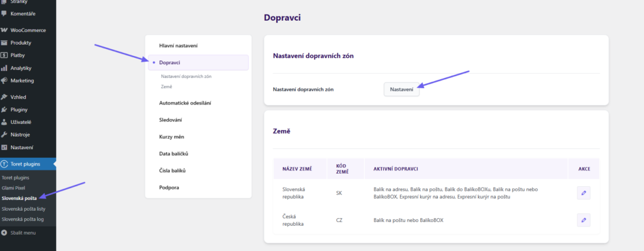The width and height of the screenshot is (644, 251).
Task: Click the Komentáře speech bubble icon
Action: click(x=4, y=14)
